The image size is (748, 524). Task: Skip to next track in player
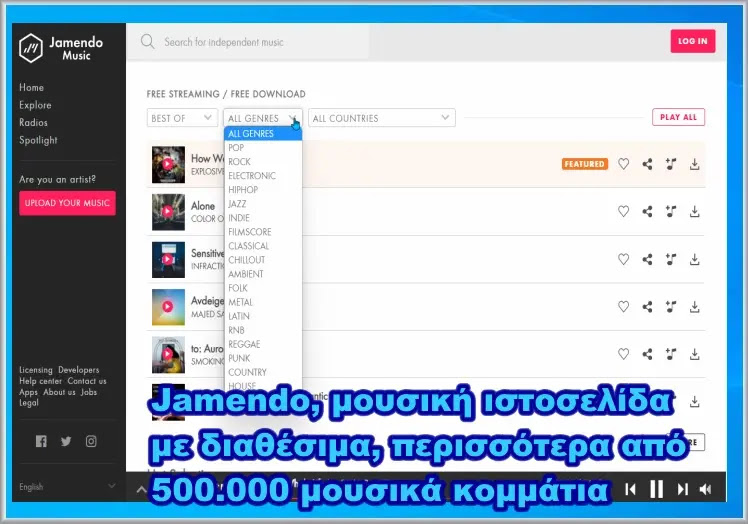click(x=683, y=489)
